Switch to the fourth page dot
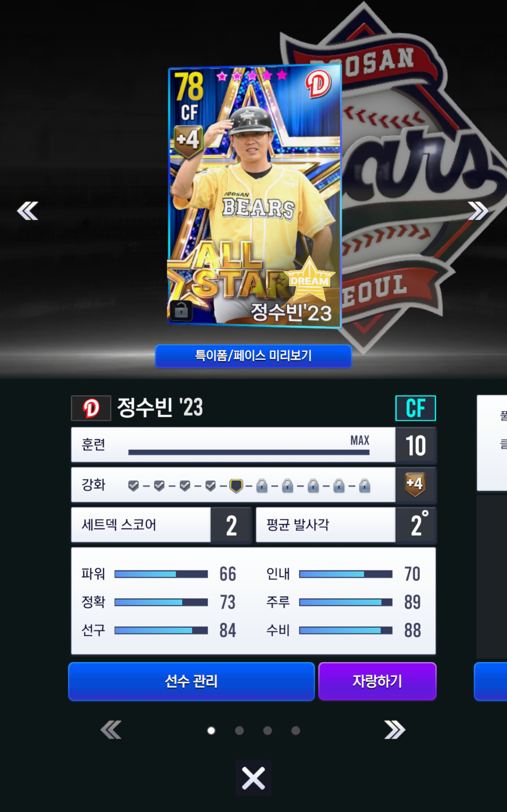507x812 pixels. (295, 730)
